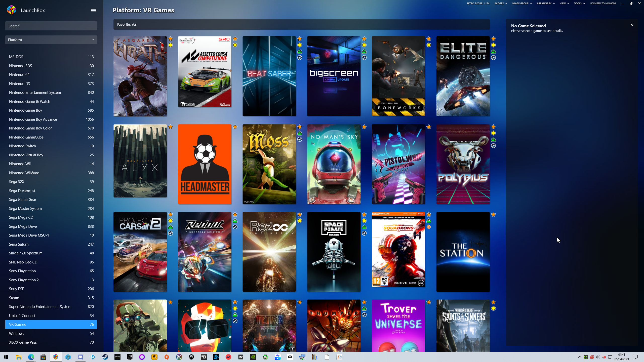Screen dimensions: 644x362
Task: Open the Windows Start menu
Action: click(x=6, y=357)
